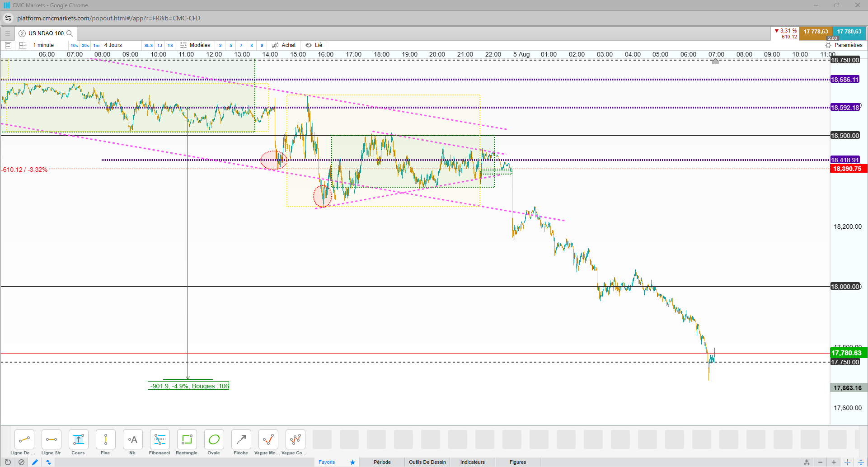
Task: Select the Flèche arrow tool
Action: [241, 439]
